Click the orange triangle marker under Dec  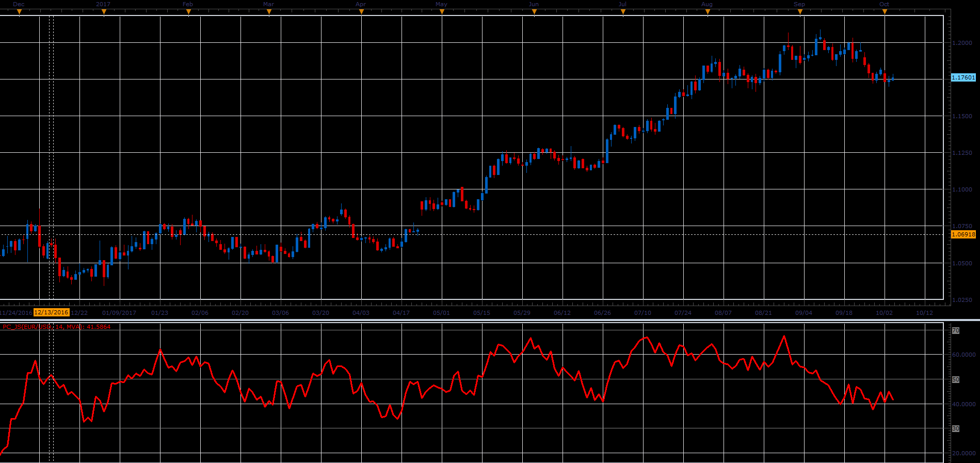pyautogui.click(x=19, y=12)
